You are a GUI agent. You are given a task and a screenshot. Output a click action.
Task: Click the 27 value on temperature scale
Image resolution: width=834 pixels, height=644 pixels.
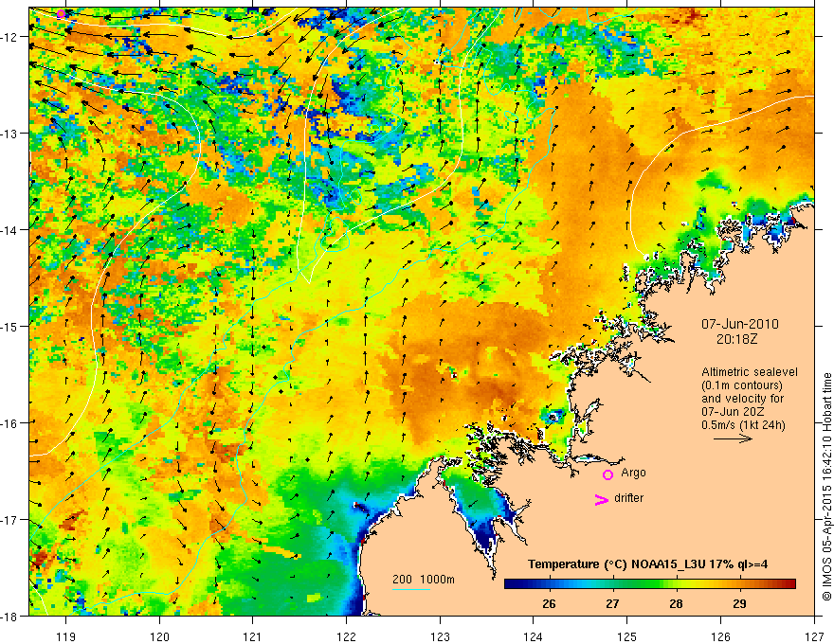[x=612, y=603]
